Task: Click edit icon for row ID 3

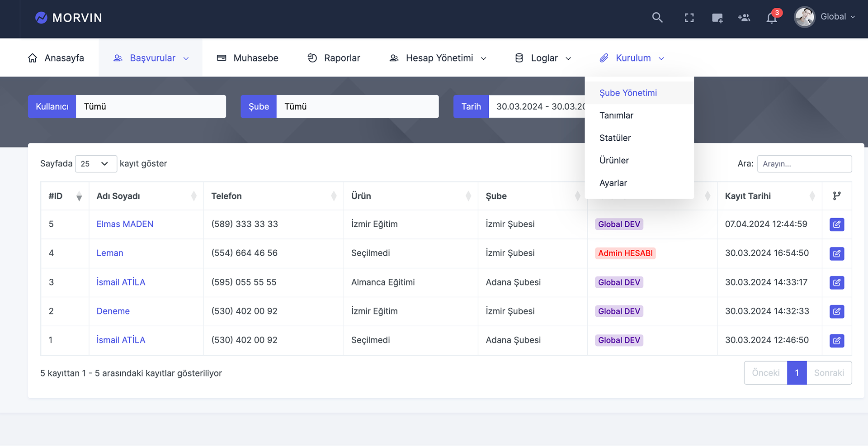Action: pos(837,282)
